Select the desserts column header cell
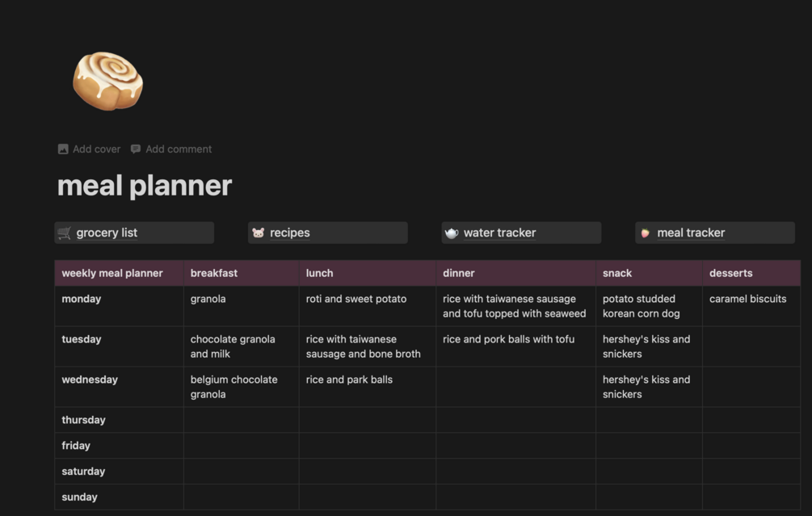 pyautogui.click(x=751, y=273)
